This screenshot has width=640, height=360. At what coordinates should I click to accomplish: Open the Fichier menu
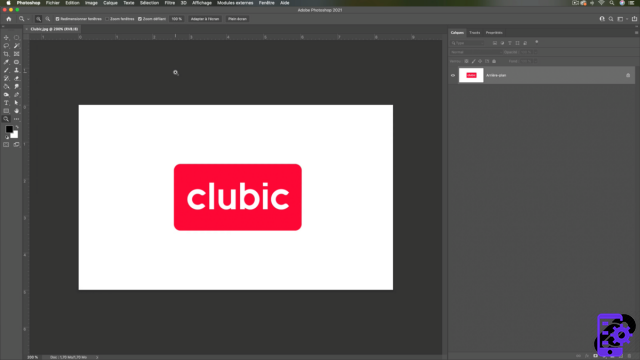click(53, 3)
